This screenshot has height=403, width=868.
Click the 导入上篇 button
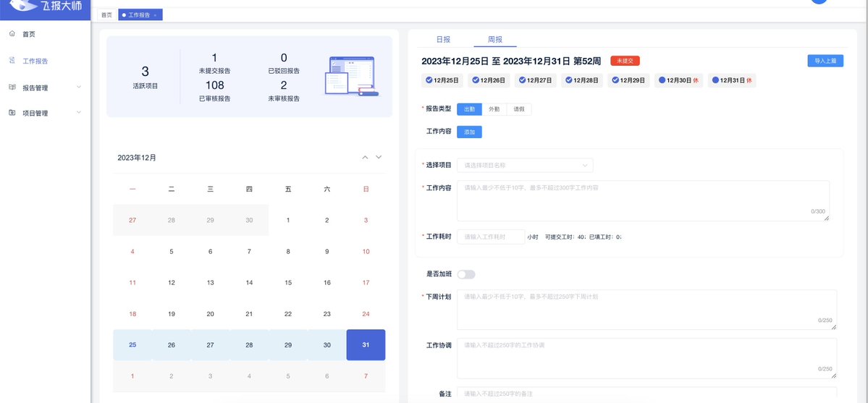[x=825, y=61]
